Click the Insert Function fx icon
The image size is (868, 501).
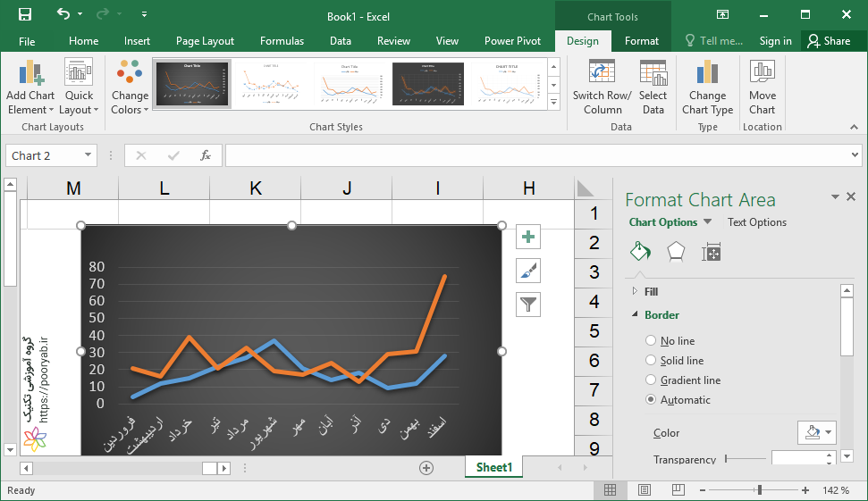[206, 155]
